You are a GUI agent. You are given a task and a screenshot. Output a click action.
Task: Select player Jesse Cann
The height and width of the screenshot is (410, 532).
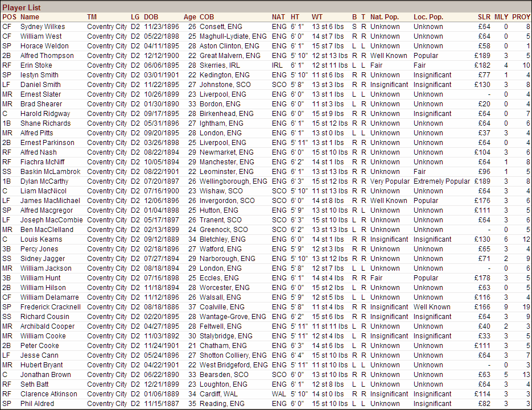[x=39, y=355]
